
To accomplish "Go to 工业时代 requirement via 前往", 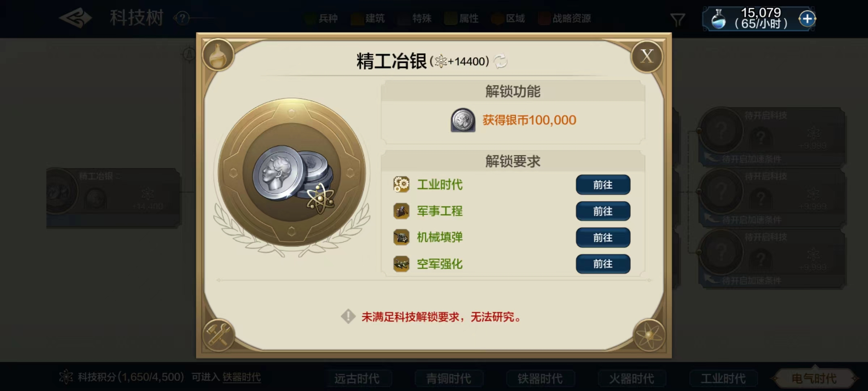I will 603,185.
